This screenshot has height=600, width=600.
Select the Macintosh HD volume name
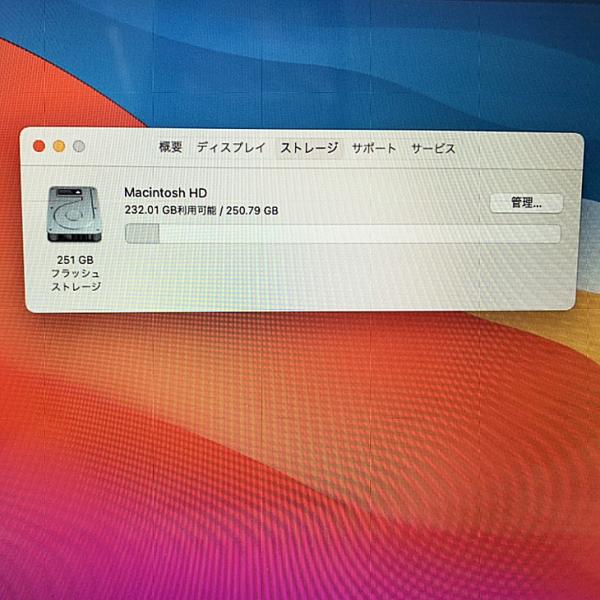point(166,192)
